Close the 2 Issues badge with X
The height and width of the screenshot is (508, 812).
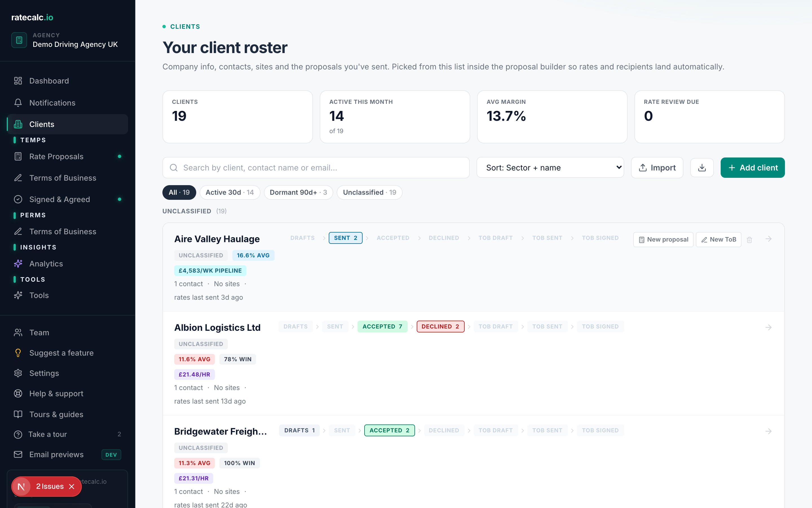point(71,487)
